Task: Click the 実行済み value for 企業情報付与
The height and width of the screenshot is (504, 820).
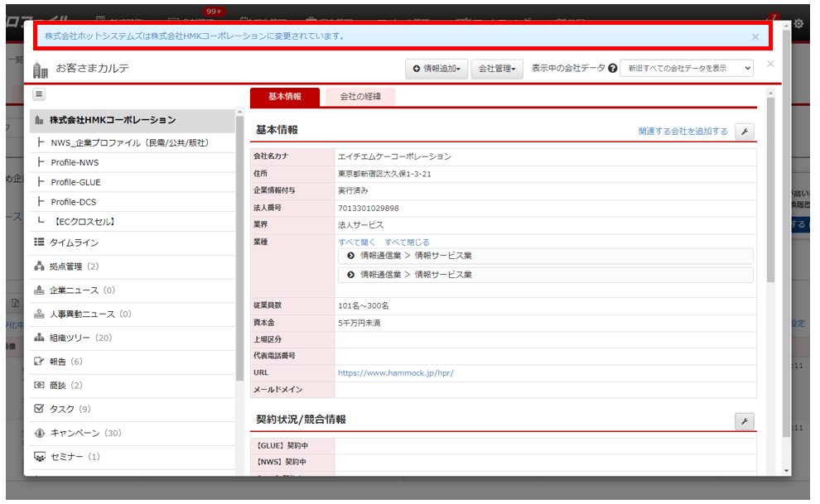Action: click(x=353, y=191)
